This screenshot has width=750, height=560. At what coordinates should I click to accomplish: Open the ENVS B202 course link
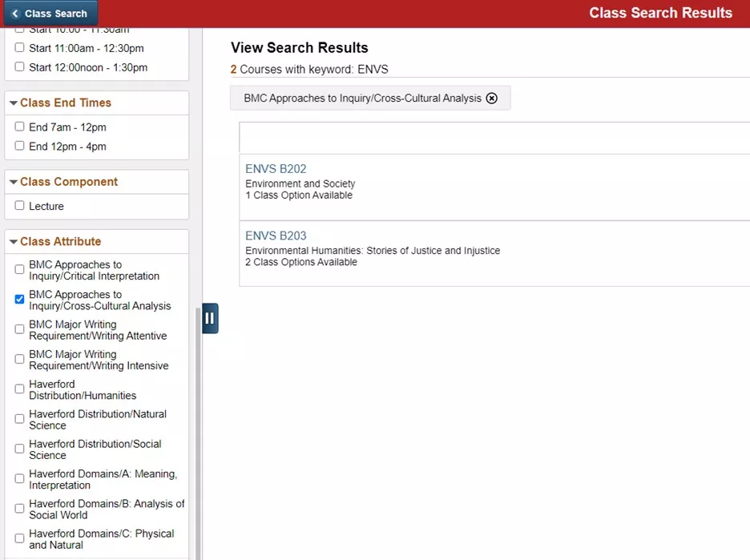[276, 169]
